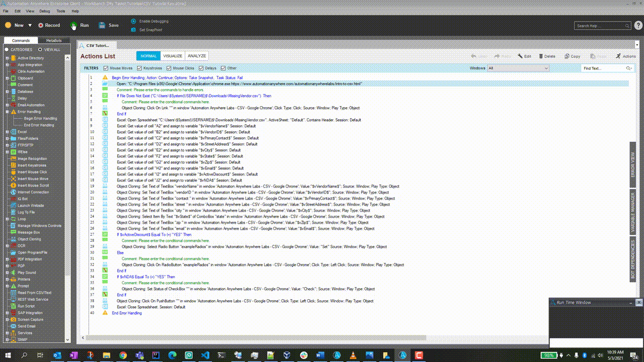The width and height of the screenshot is (644, 362).
Task: Toggle the Other filter checkbox
Action: (223, 68)
